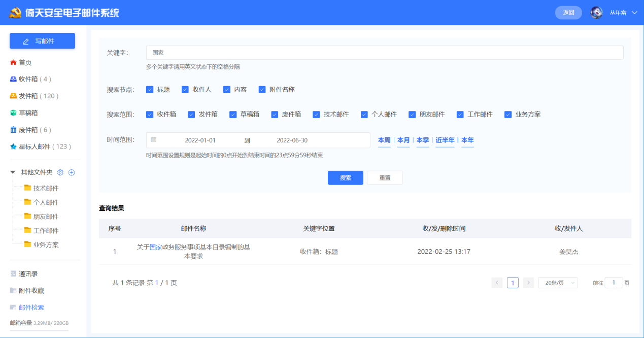644x338 pixels.
Task: Open user menu chevron beside 丛年富
Action: pyautogui.click(x=634, y=13)
